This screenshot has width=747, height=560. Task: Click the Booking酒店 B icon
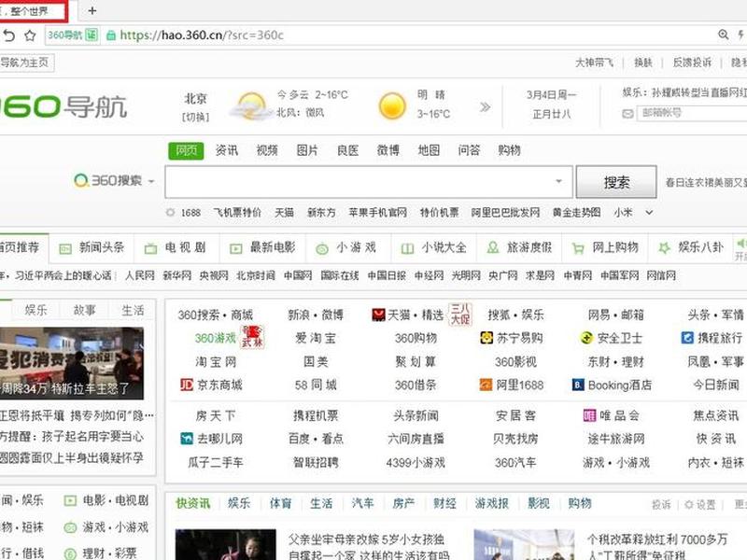pos(578,385)
